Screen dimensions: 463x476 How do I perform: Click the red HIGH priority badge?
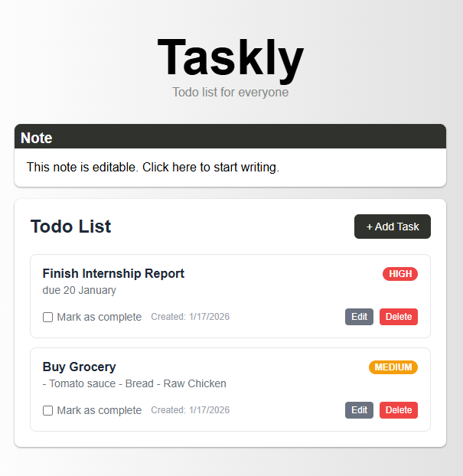[x=399, y=274]
